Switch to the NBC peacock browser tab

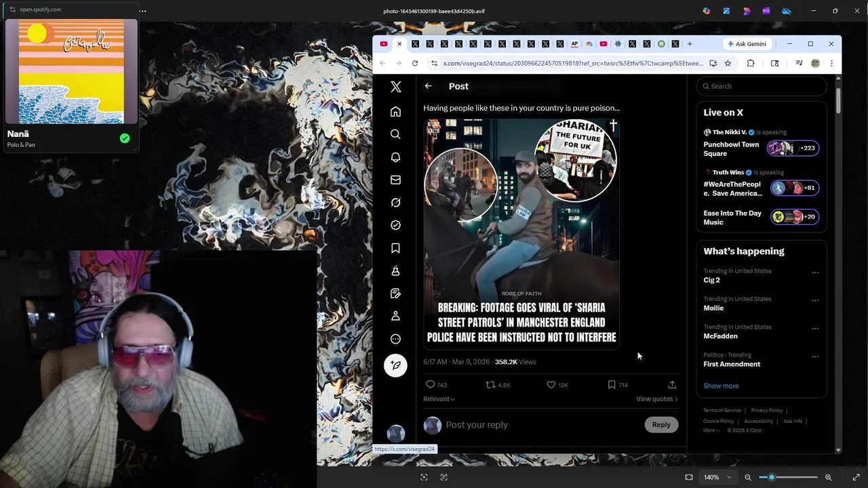(x=589, y=44)
